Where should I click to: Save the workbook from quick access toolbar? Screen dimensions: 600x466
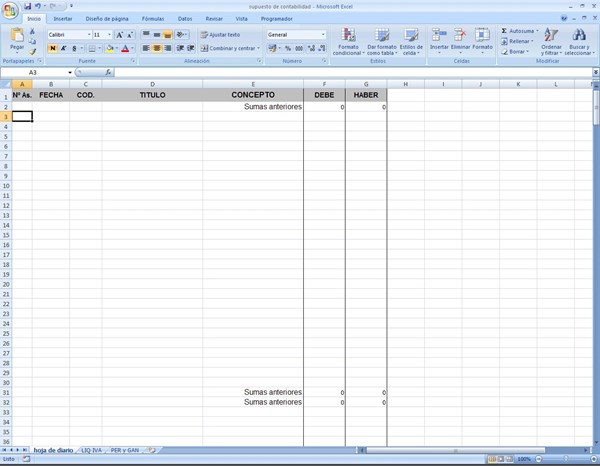(28, 6)
